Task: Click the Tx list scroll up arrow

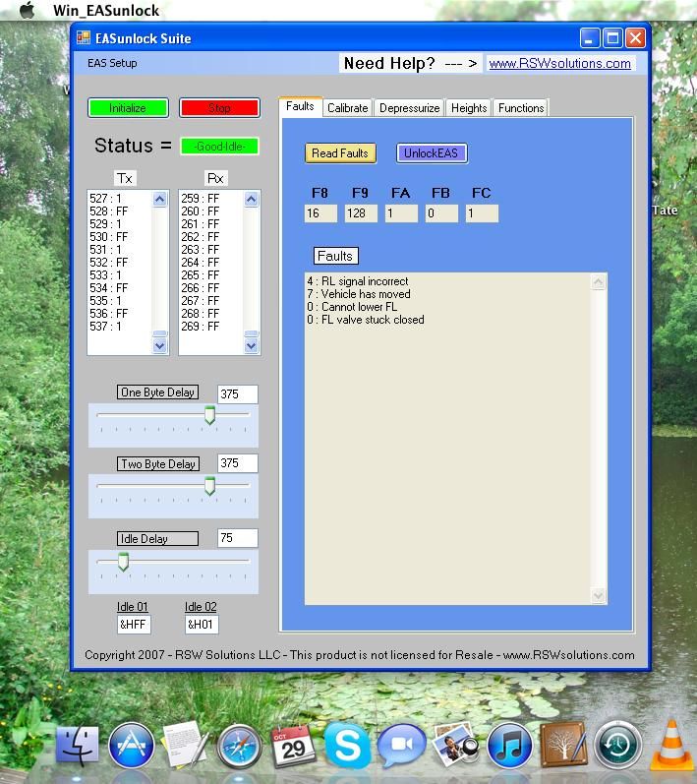Action: [160, 200]
